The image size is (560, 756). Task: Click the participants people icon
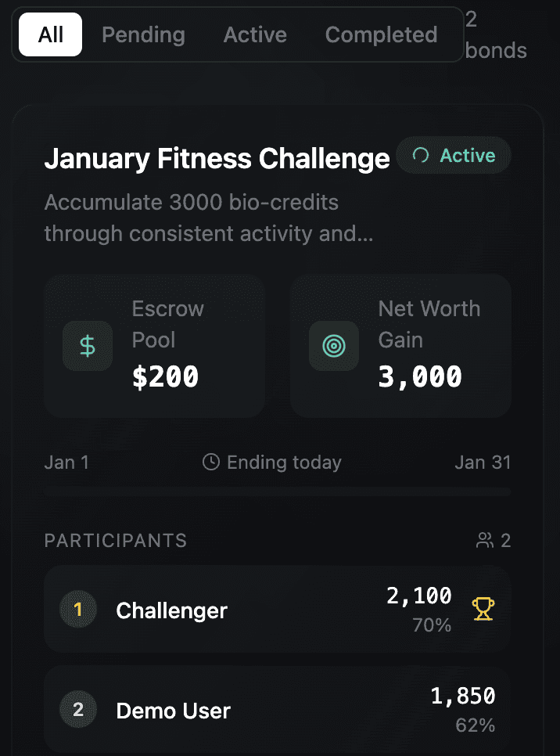(x=485, y=541)
